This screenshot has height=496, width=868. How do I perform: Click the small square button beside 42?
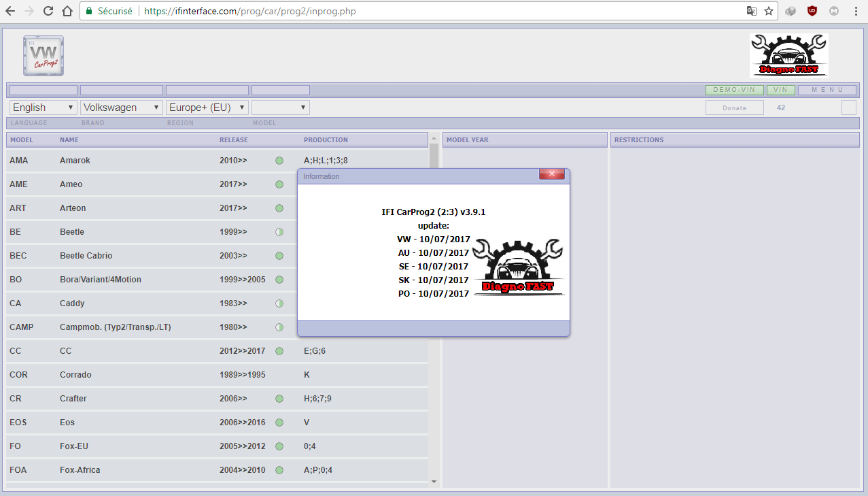tap(849, 108)
